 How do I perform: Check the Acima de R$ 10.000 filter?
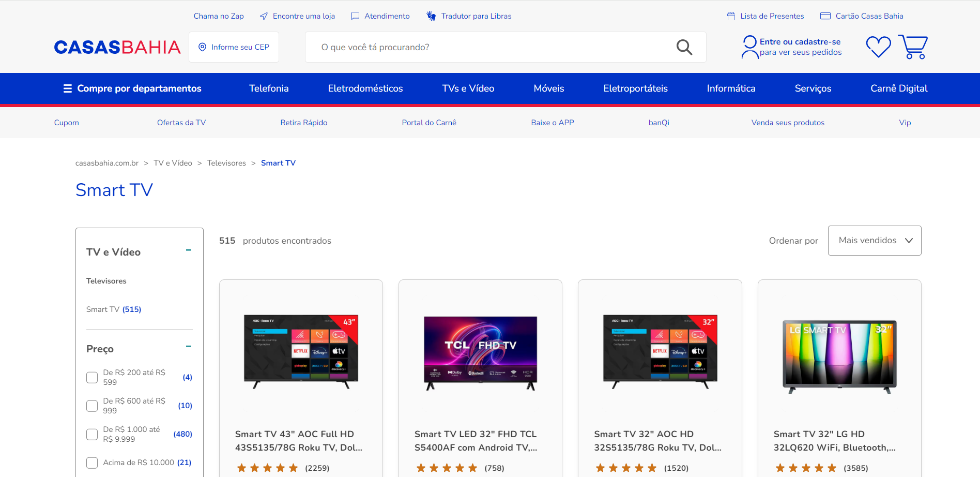click(92, 463)
